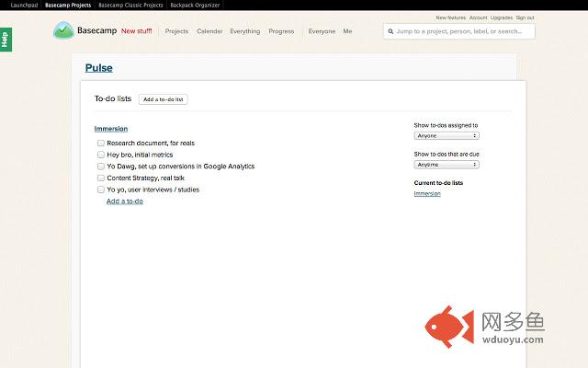Open the 'Show to-dos that are due' dropdown
The width and height of the screenshot is (588, 368).
447,165
